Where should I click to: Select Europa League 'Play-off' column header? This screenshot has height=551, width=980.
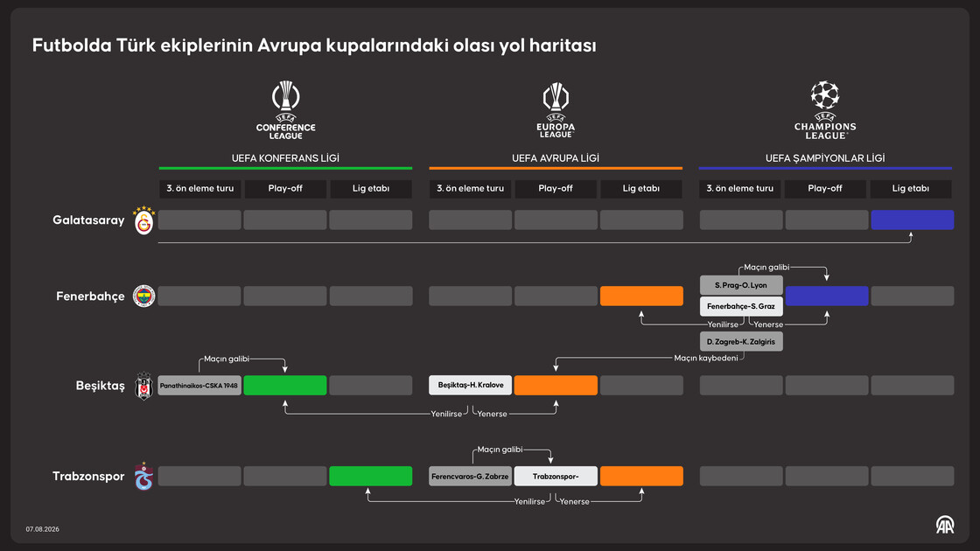click(x=556, y=189)
